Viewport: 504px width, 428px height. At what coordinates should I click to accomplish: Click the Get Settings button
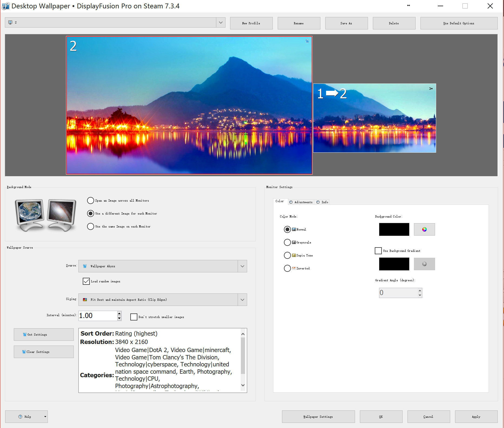[x=44, y=335]
